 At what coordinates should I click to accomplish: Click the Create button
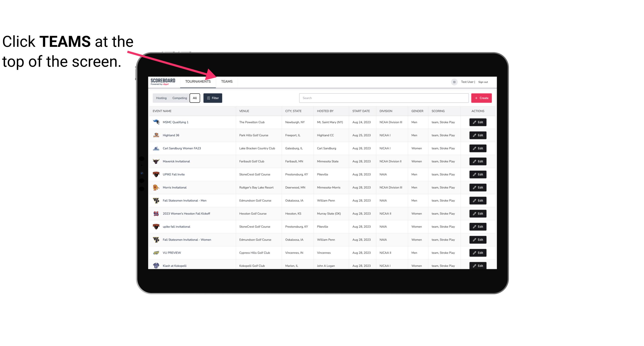tap(482, 98)
